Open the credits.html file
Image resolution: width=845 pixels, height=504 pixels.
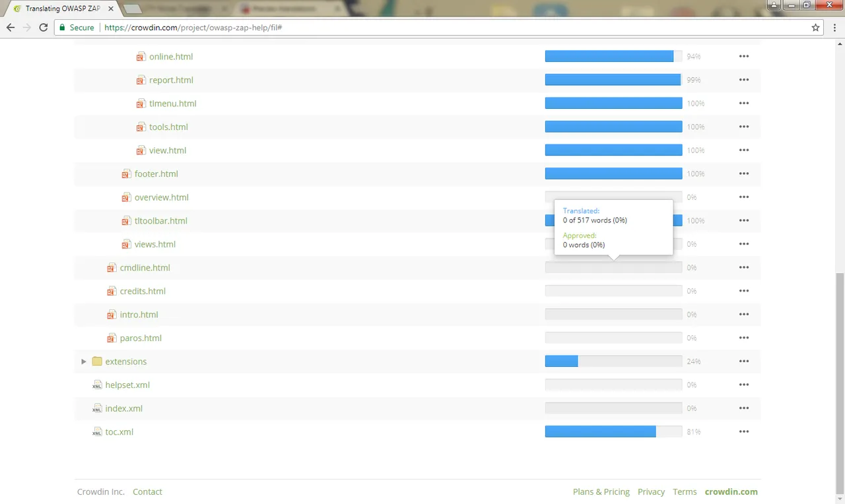[x=143, y=291]
